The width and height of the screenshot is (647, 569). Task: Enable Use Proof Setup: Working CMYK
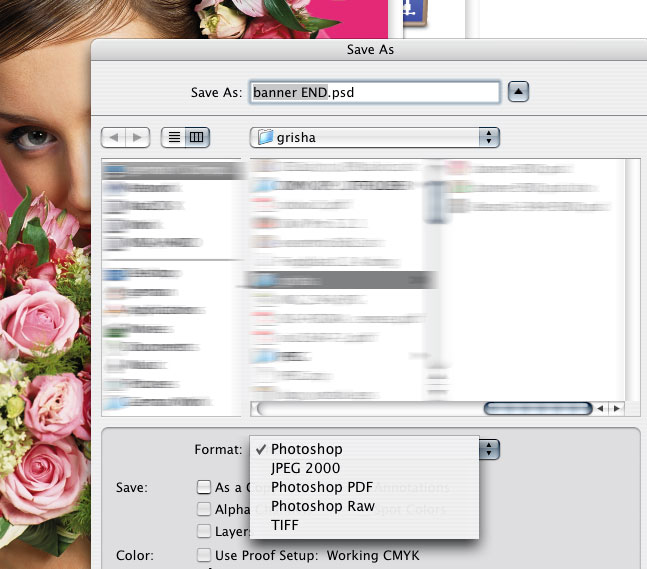click(204, 555)
